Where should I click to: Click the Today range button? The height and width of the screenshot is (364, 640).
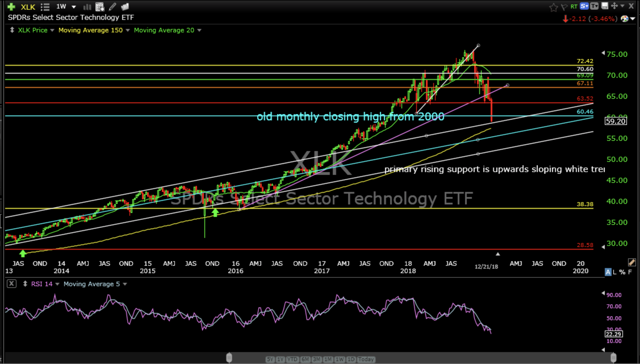366,359
